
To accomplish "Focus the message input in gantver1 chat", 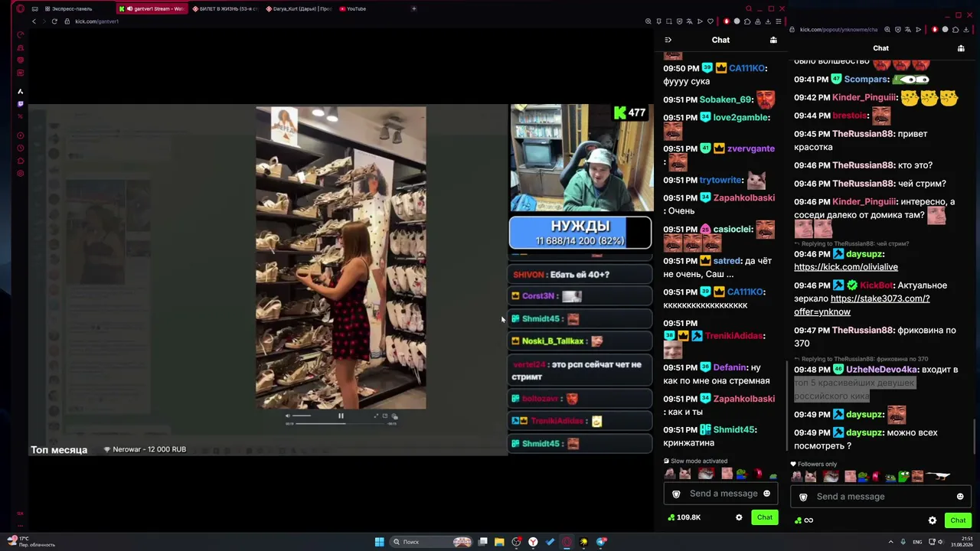I will pos(721,494).
